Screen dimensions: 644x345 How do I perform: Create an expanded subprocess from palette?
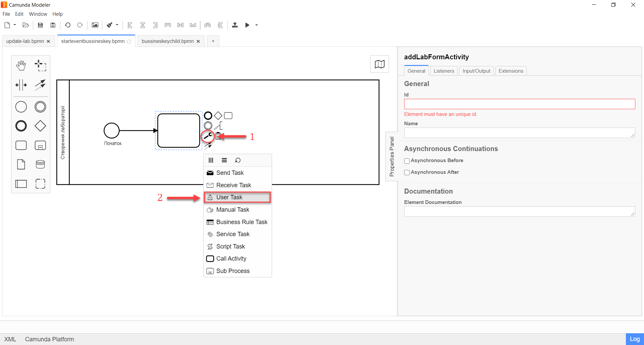pyautogui.click(x=40, y=145)
